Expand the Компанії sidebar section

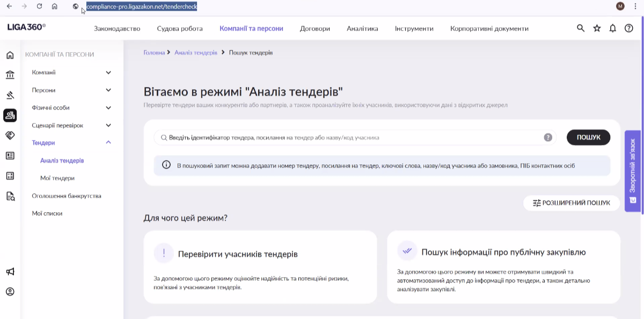tap(108, 73)
